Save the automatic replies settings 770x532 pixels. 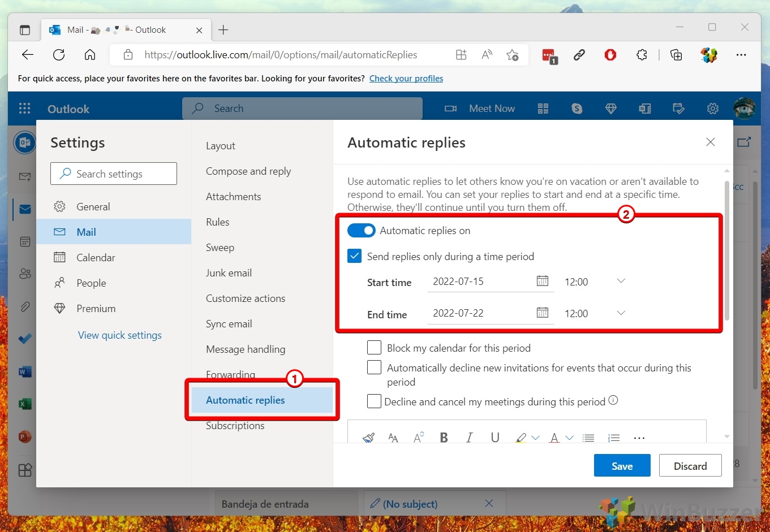click(622, 466)
